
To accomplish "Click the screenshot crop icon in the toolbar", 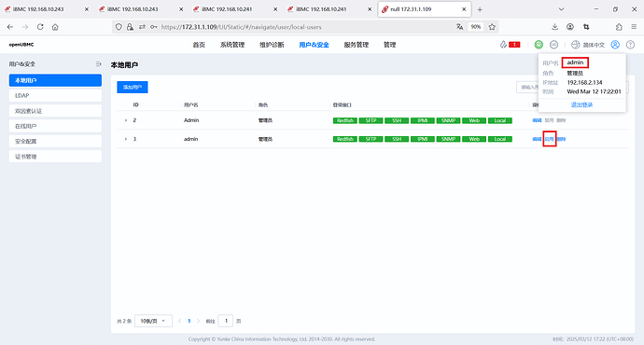I will [x=586, y=27].
